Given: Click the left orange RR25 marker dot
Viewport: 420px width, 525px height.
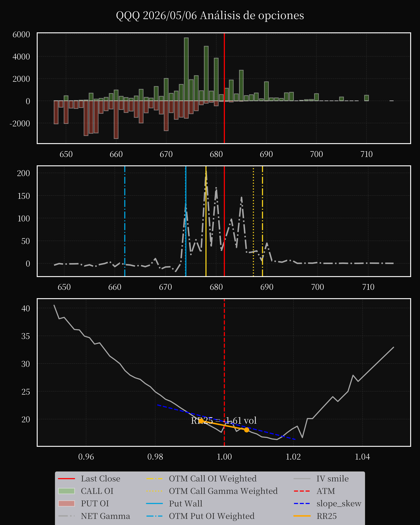Looking at the screenshot, I should [201, 421].
